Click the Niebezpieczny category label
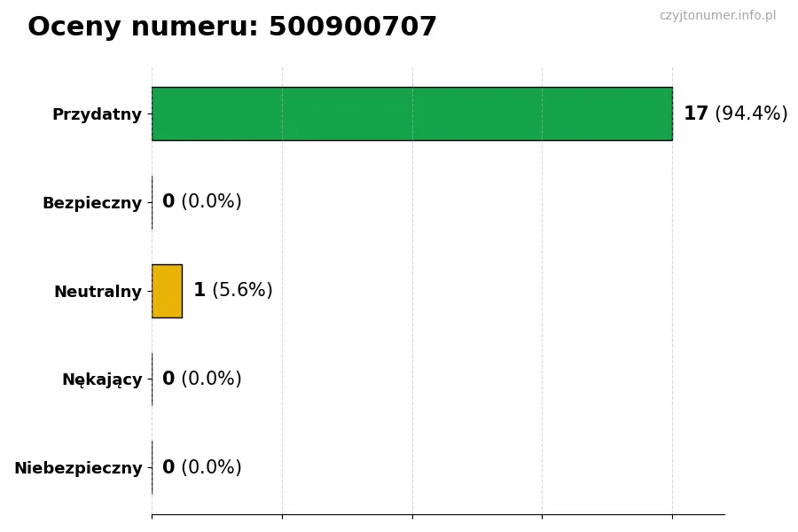The height and width of the screenshot is (532, 798). (78, 468)
